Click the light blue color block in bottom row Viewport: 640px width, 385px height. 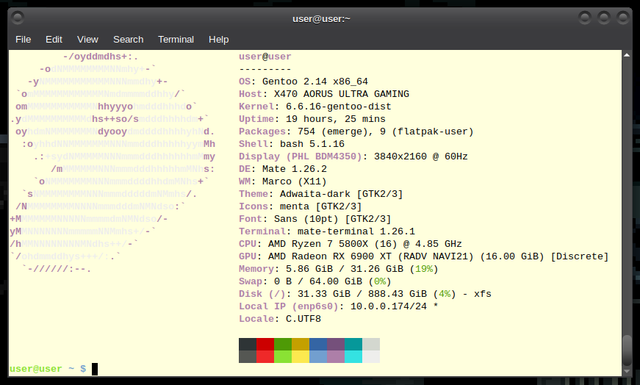tap(318, 356)
